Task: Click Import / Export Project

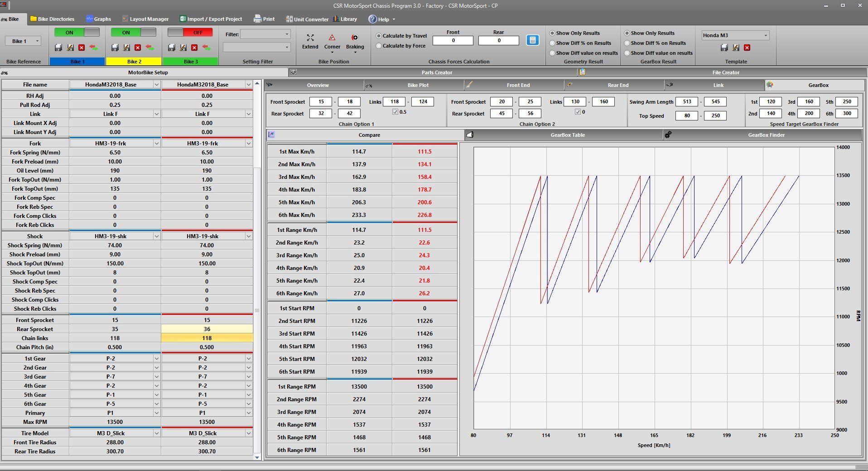Action: pyautogui.click(x=211, y=19)
